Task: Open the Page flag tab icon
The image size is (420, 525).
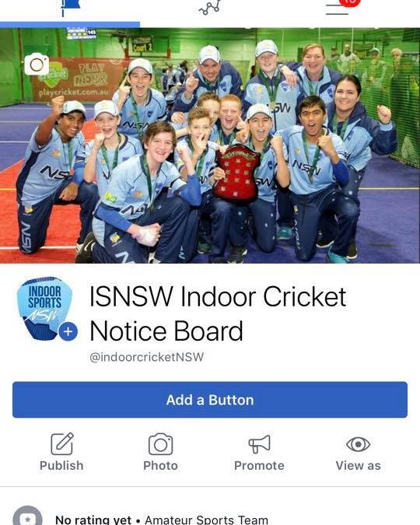Action: pyautogui.click(x=70, y=7)
